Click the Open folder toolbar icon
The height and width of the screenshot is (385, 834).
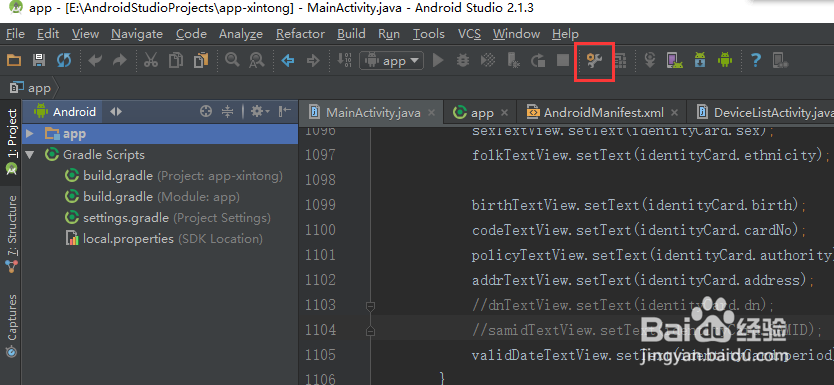pos(14,61)
